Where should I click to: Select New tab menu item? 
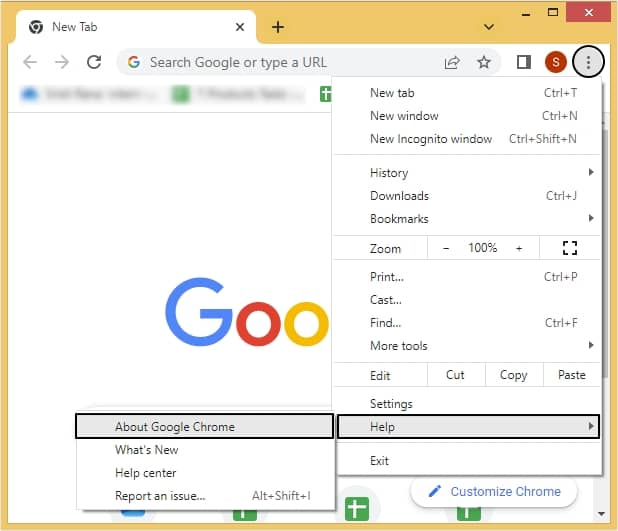click(467, 93)
